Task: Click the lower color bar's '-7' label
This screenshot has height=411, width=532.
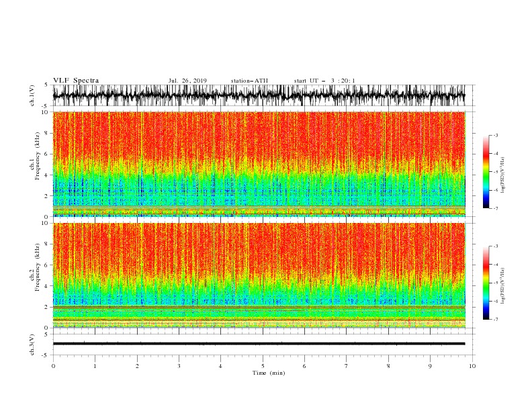Action: click(496, 320)
